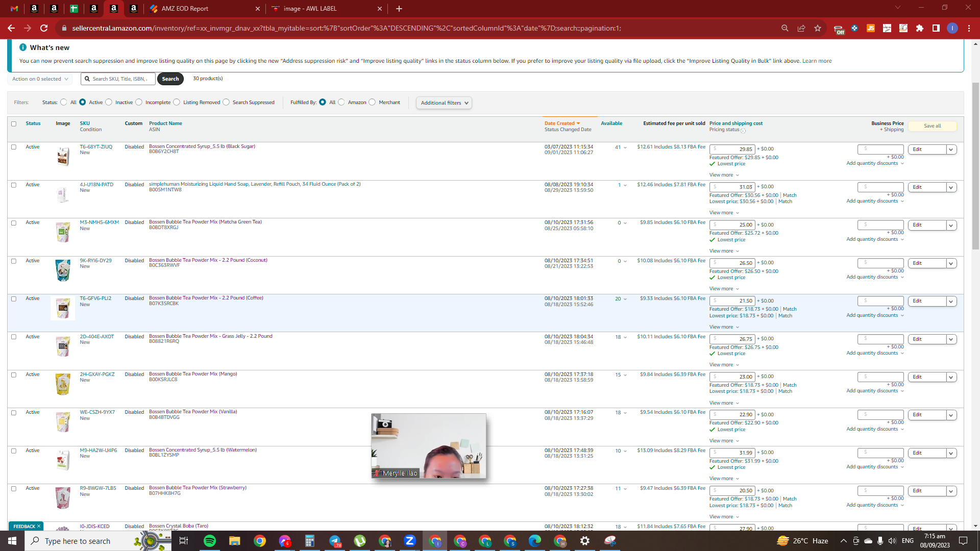This screenshot has width=980, height=551.
Task: Select Status Inactive radio button
Action: (109, 102)
